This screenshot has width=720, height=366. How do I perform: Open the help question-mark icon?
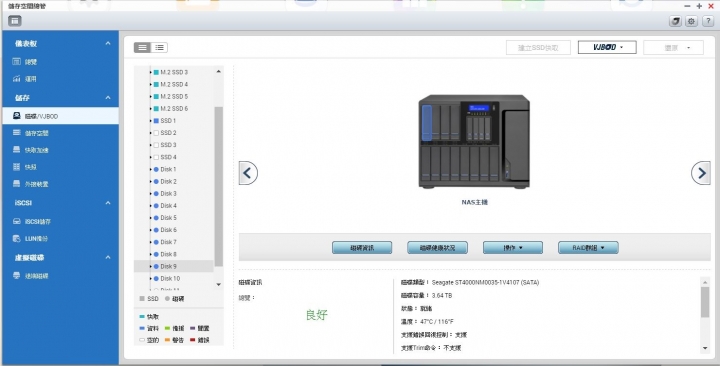point(708,21)
